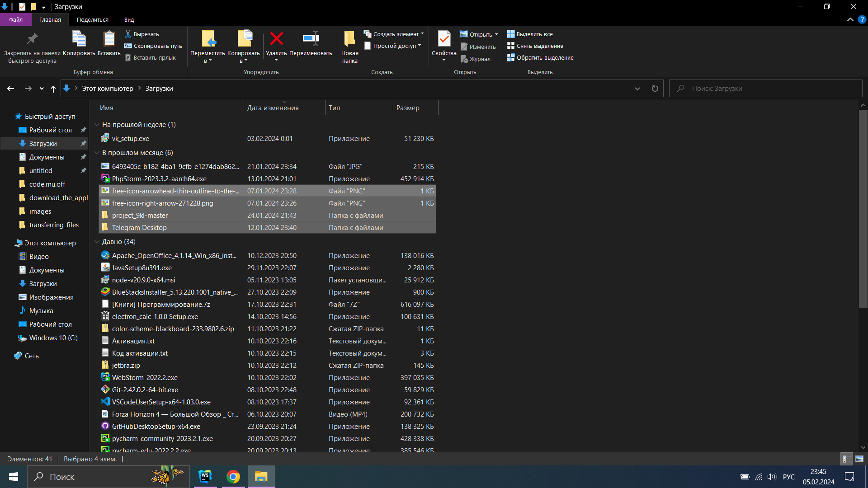Click Deselect (Снять выделение)
Image resolution: width=868 pixels, height=488 pixels.
535,46
